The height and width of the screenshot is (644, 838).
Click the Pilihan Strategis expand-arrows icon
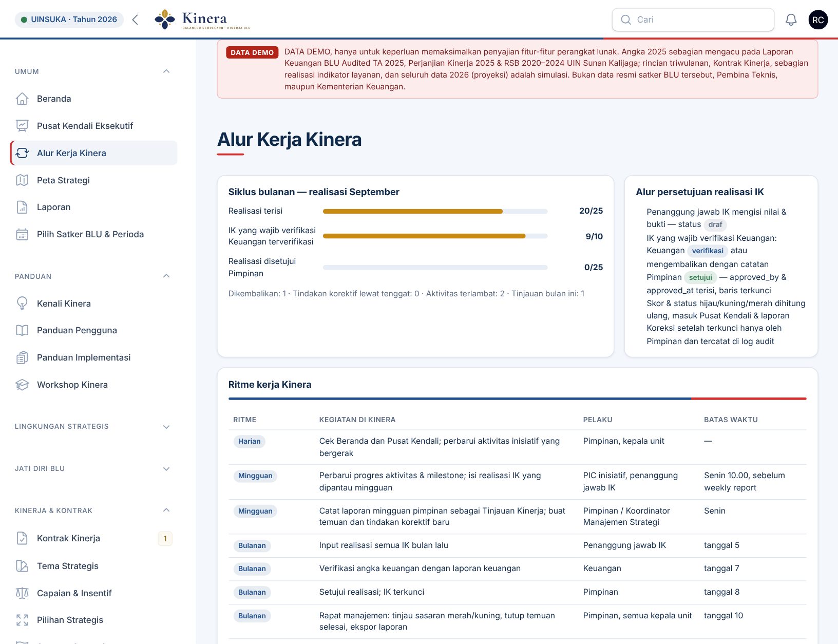[x=22, y=620]
